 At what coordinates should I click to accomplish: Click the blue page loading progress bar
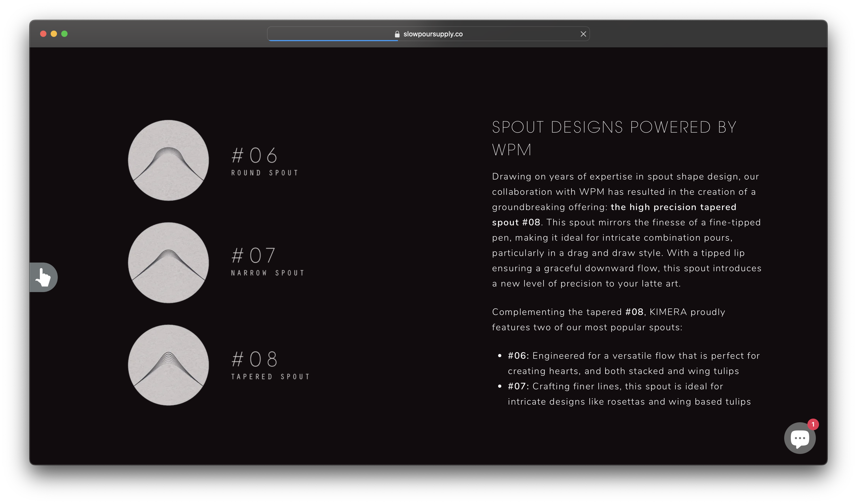[333, 40]
